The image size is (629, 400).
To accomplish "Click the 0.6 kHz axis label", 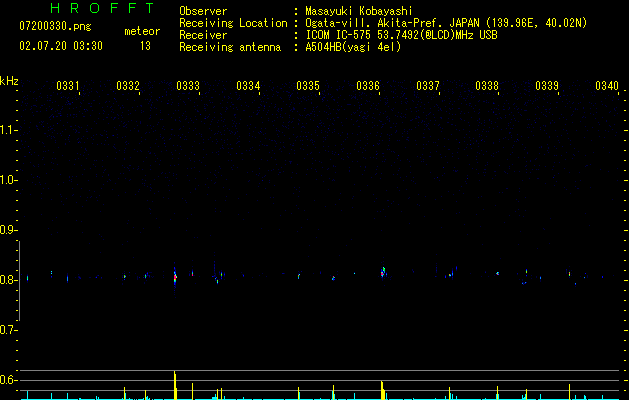I will 8,380.
